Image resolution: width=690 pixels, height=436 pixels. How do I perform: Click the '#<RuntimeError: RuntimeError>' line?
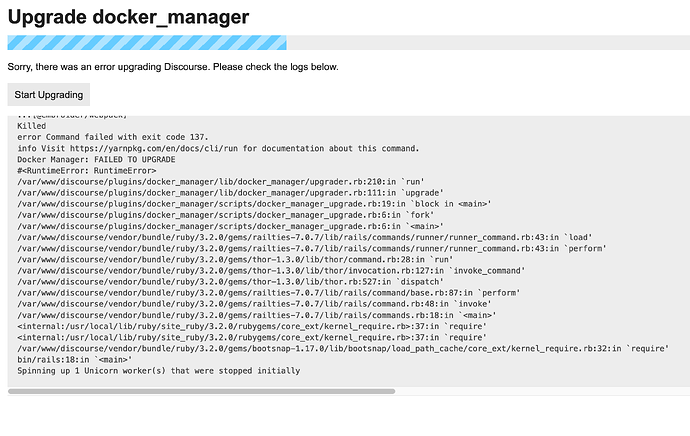87,170
